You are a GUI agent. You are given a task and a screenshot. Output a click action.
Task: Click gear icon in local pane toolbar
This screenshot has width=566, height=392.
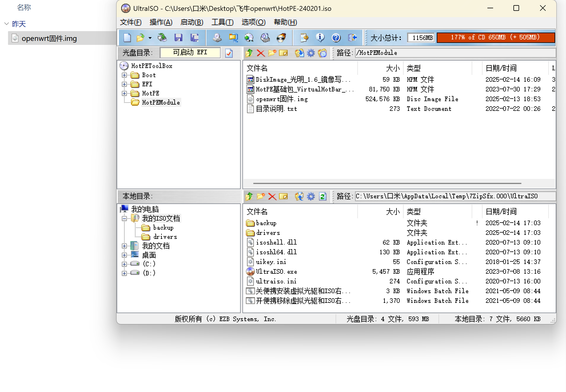tap(311, 196)
